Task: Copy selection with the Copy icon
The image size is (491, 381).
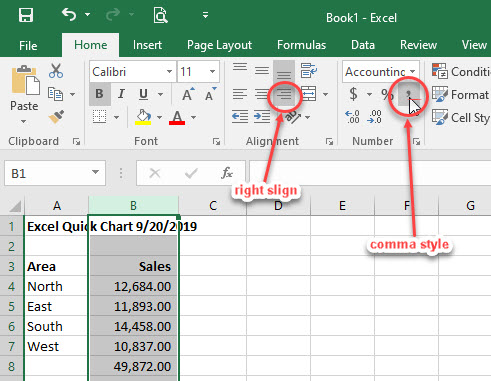Action: 55,94
